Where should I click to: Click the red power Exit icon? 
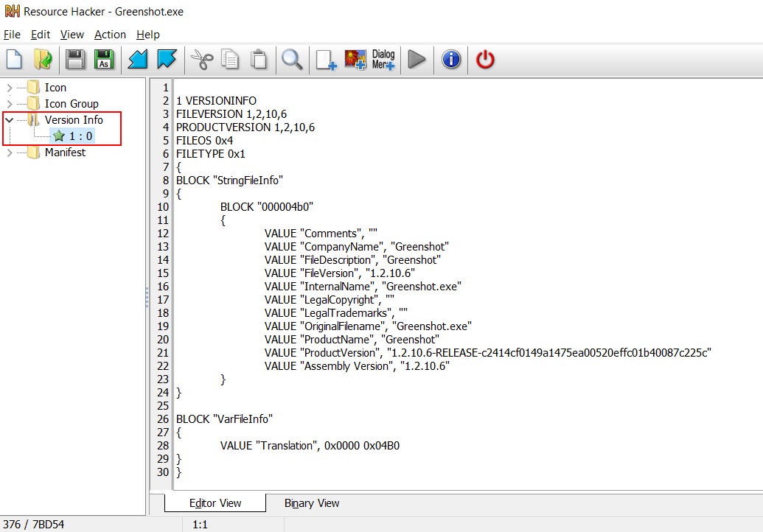tap(485, 60)
